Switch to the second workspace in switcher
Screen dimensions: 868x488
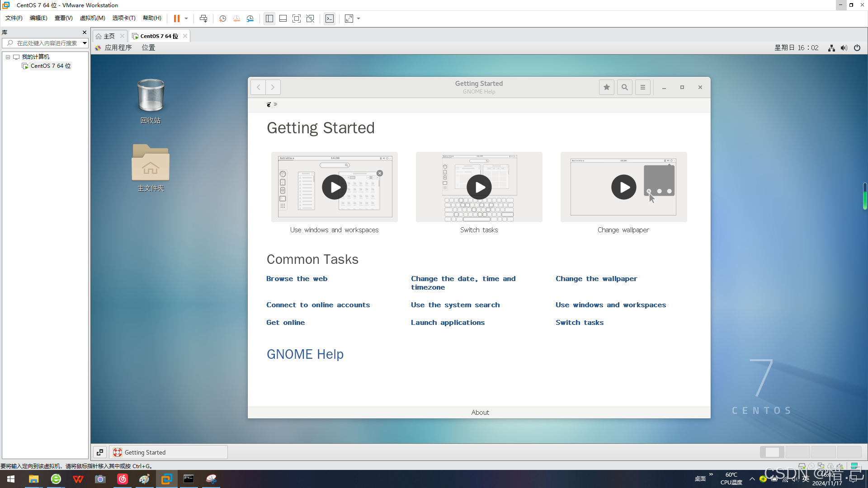coord(798,452)
